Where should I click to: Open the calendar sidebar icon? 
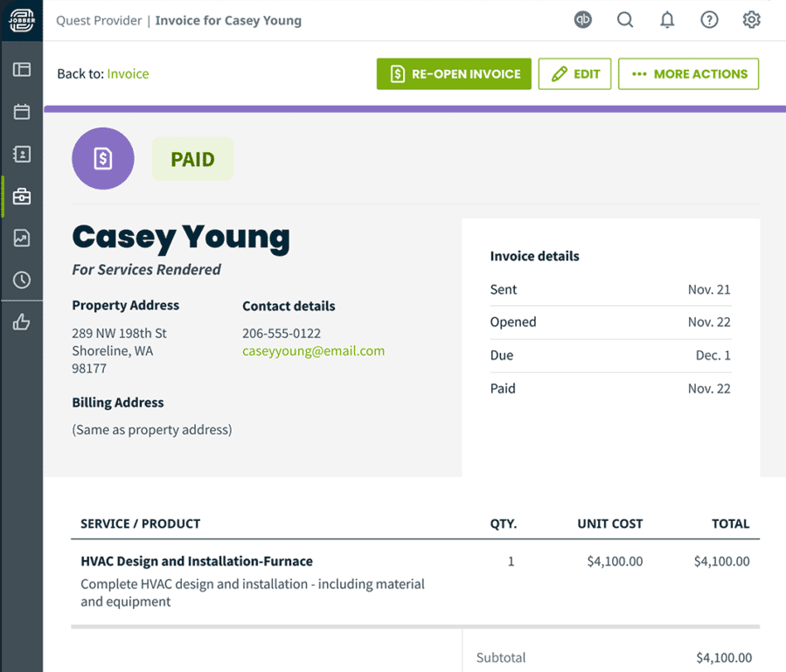pos(22,112)
